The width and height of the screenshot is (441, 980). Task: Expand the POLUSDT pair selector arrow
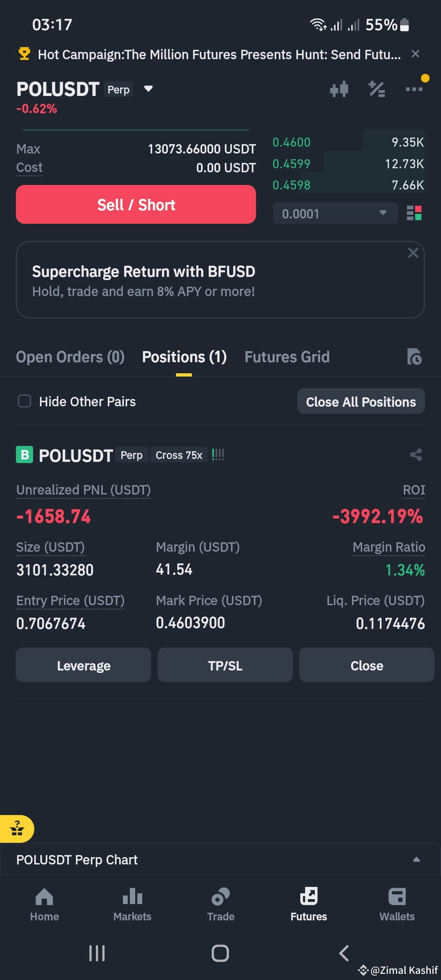click(148, 89)
